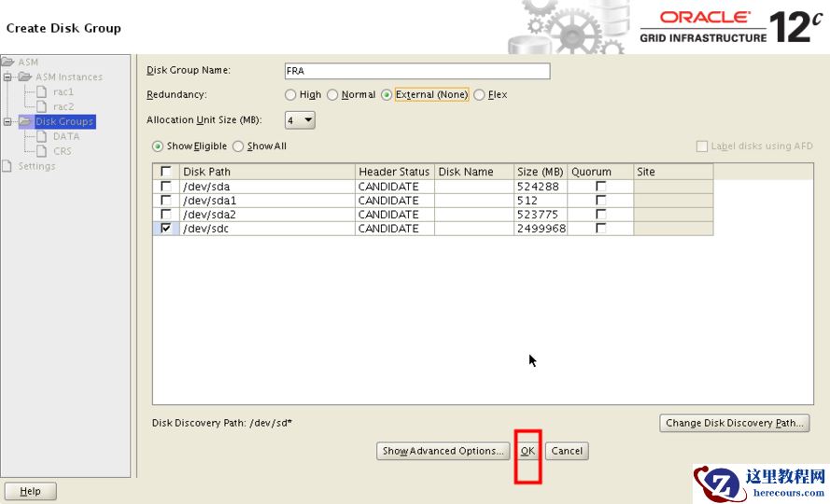This screenshot has width=830, height=504.
Task: Click the 523775 size cell
Action: click(541, 215)
